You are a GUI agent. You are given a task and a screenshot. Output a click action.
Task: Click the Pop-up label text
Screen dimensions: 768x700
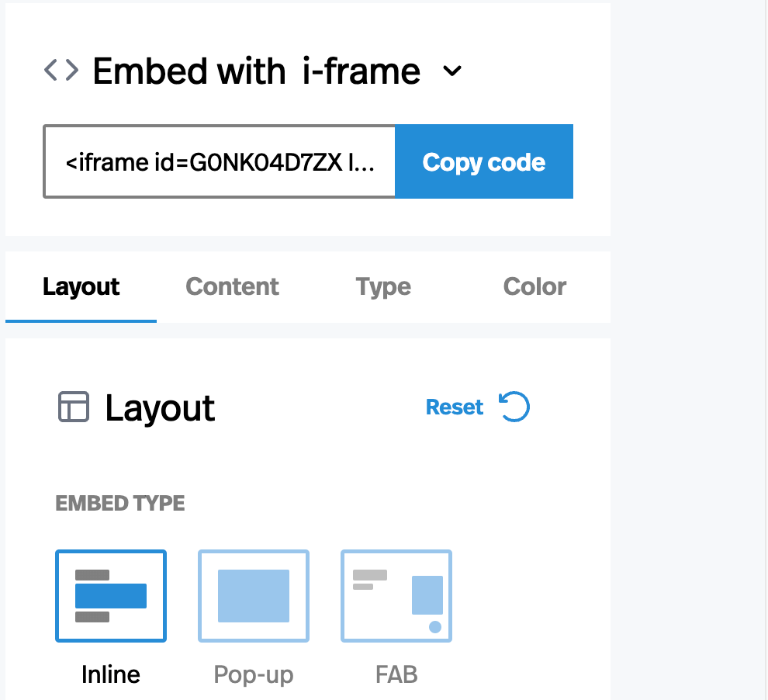pos(254,674)
